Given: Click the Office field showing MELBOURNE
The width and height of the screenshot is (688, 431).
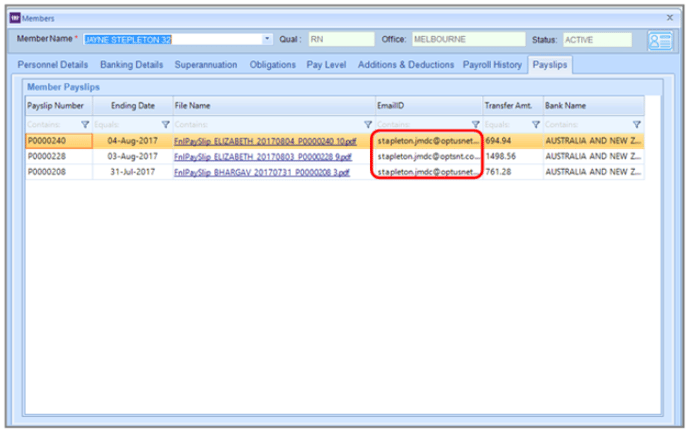Looking at the screenshot, I should (468, 39).
